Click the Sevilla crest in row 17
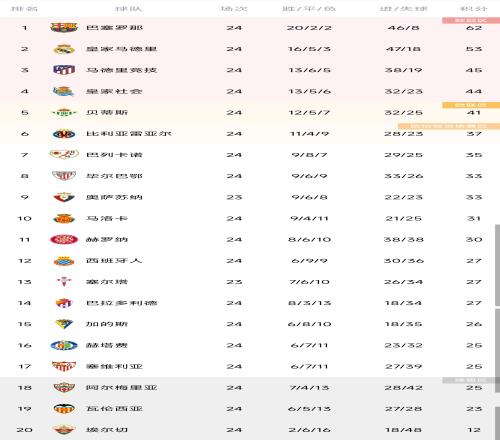500x440 pixels. pos(64,366)
